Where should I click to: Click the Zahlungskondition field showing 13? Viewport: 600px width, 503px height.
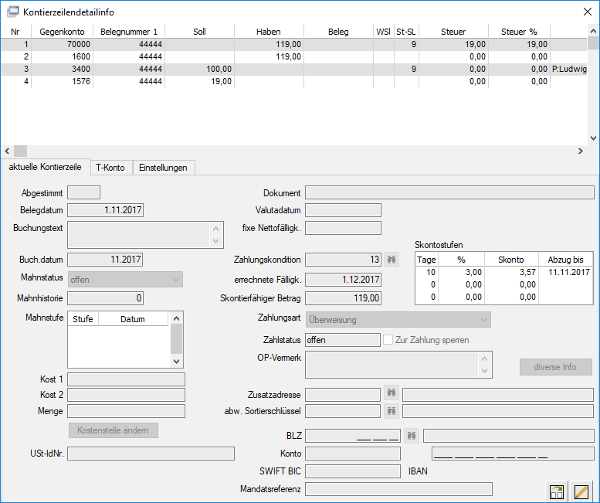(344, 260)
